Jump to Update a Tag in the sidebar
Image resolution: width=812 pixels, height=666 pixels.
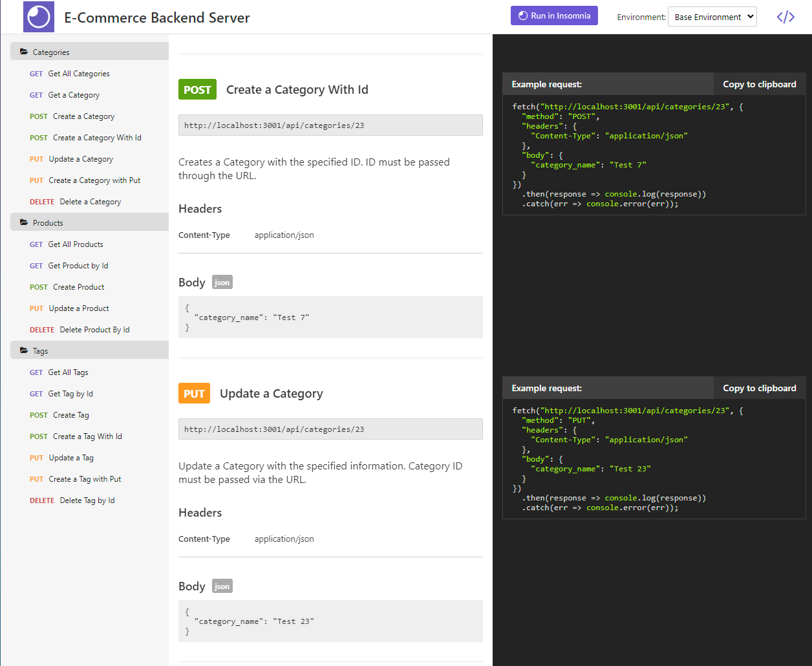pyautogui.click(x=62, y=458)
